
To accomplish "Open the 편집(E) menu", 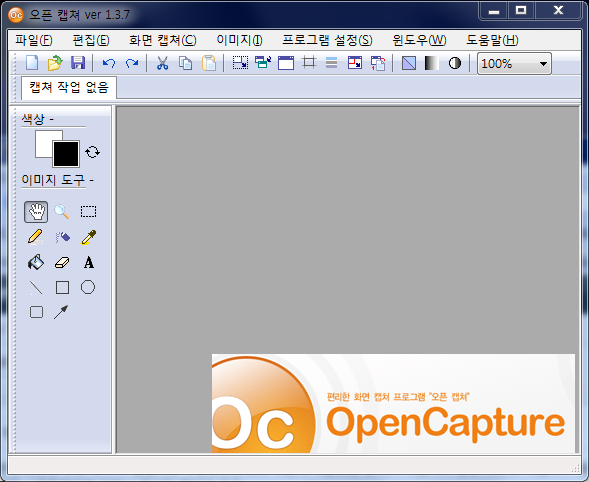I will 91,40.
